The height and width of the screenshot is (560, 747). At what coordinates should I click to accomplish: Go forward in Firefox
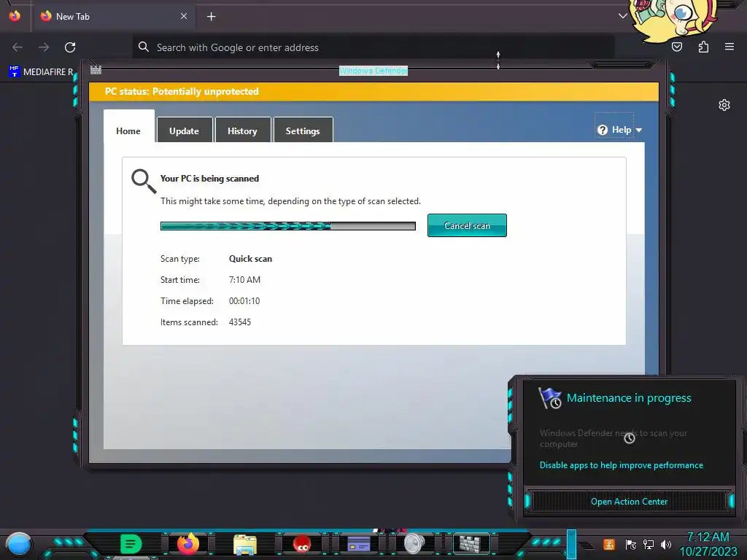point(44,47)
